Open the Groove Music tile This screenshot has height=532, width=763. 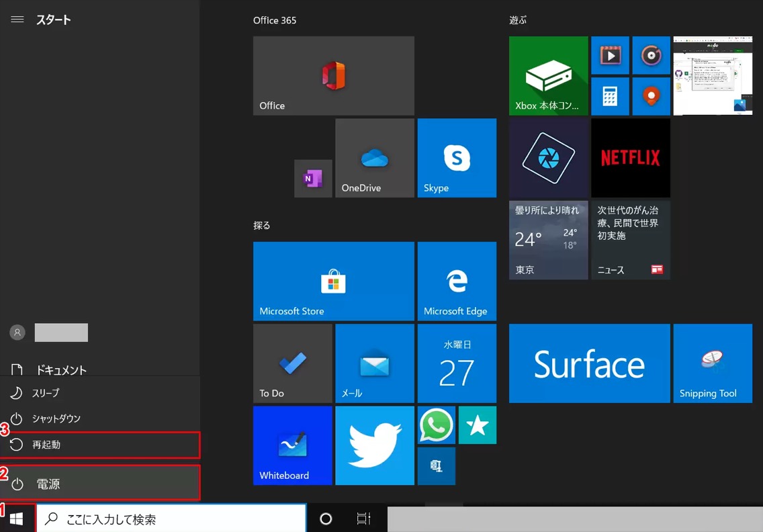point(651,55)
